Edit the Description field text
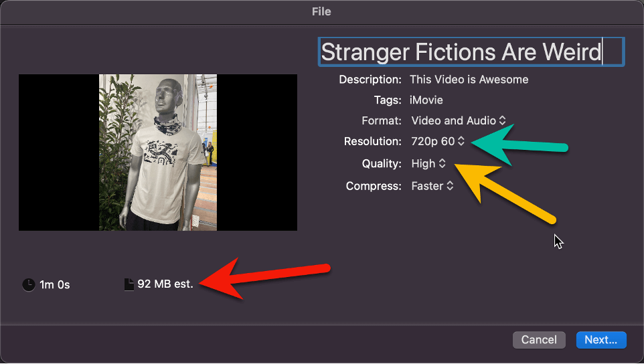 point(469,80)
